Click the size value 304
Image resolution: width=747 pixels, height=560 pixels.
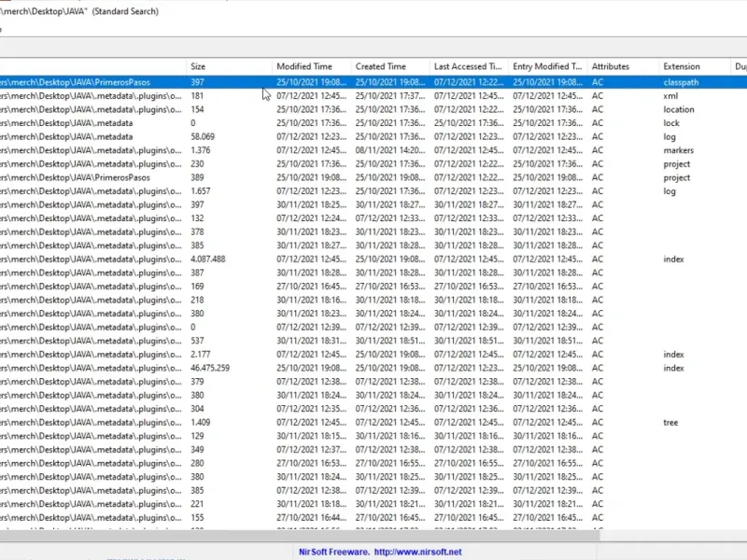tap(197, 409)
